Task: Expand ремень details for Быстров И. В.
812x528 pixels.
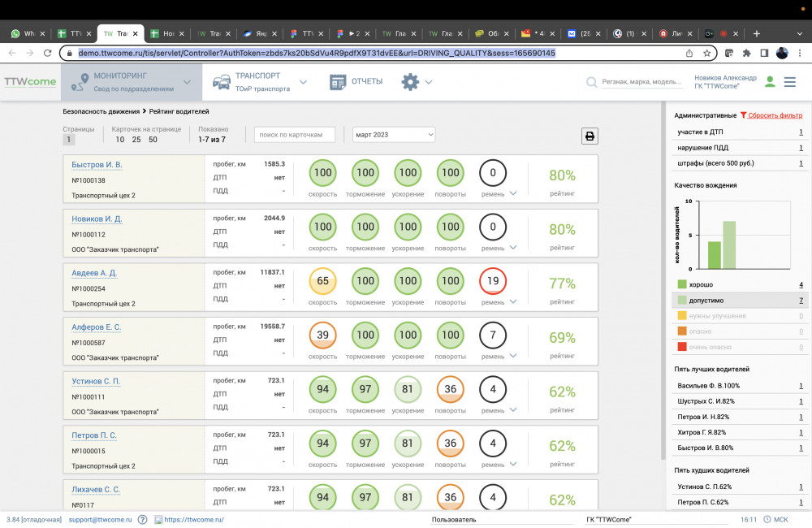Action: point(513,193)
